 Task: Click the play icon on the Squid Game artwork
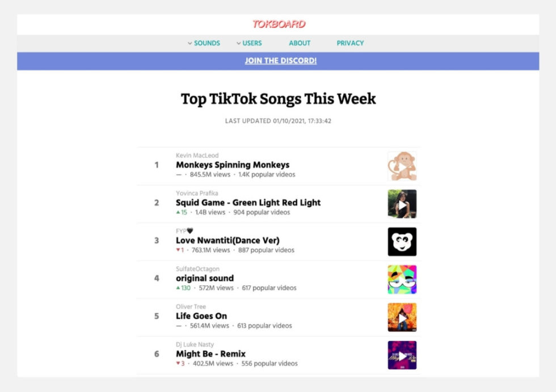click(403, 203)
